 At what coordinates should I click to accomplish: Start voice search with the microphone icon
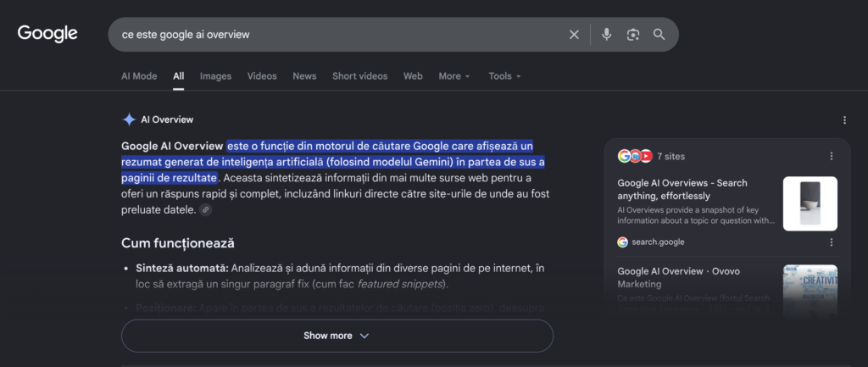pos(607,34)
